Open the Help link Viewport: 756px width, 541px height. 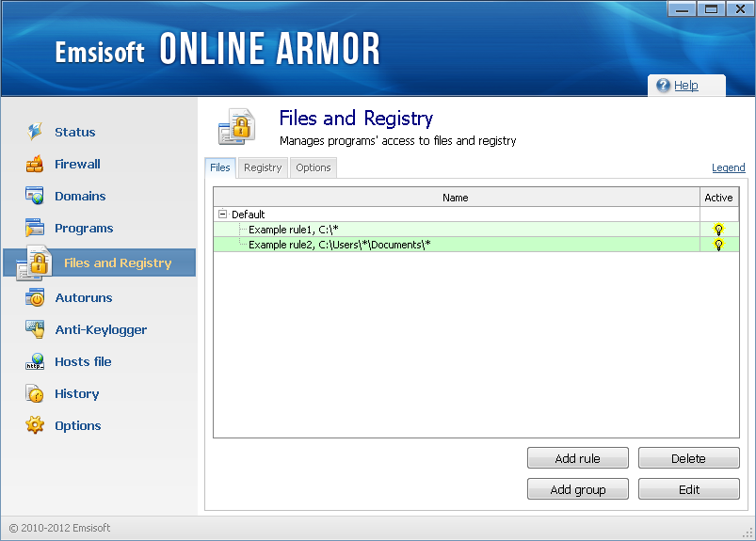pyautogui.click(x=686, y=86)
